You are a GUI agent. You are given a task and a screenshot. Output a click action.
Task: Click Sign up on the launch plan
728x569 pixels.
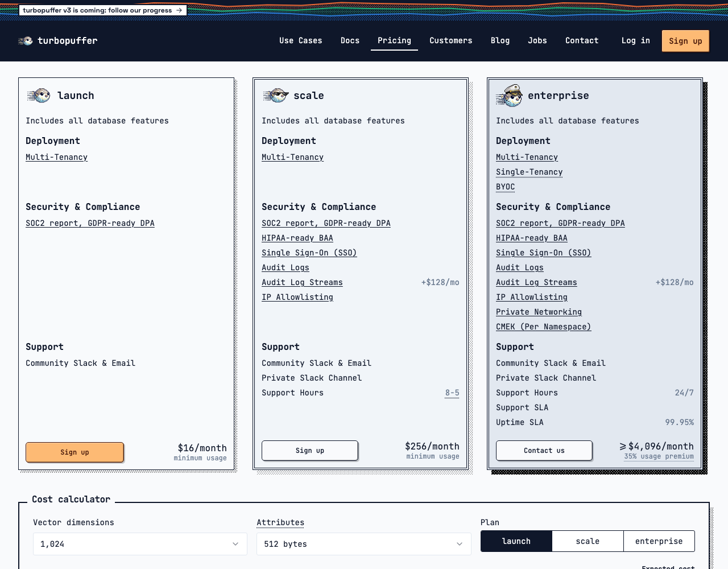[x=75, y=452]
